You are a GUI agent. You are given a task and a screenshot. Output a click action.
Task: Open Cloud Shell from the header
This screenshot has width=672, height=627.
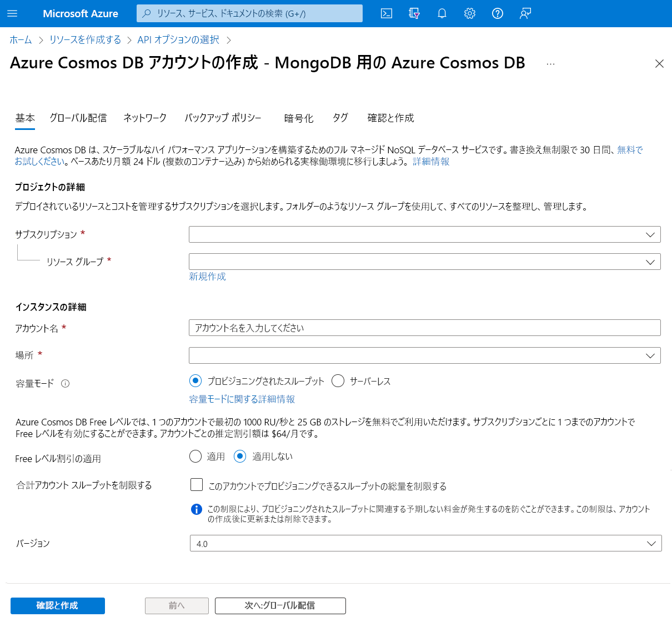click(x=387, y=13)
